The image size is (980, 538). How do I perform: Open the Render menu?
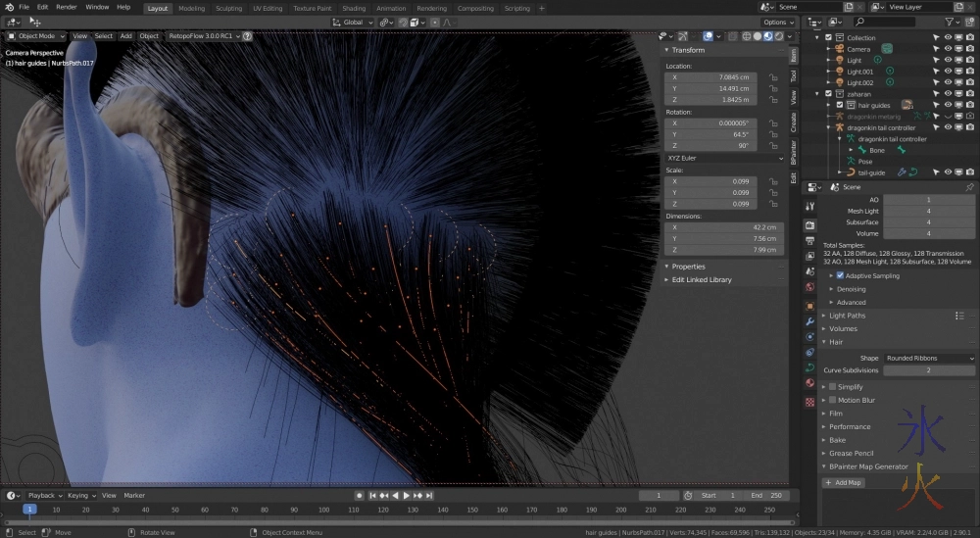[66, 7]
